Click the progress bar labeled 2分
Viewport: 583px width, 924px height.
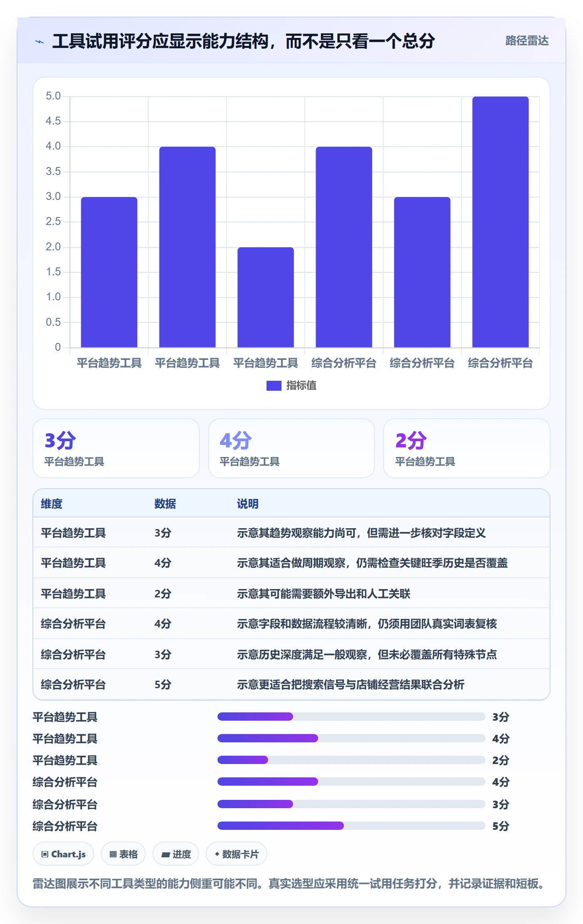point(351,760)
